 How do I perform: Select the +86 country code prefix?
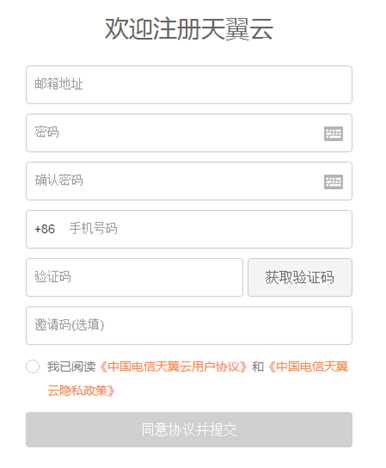45,229
